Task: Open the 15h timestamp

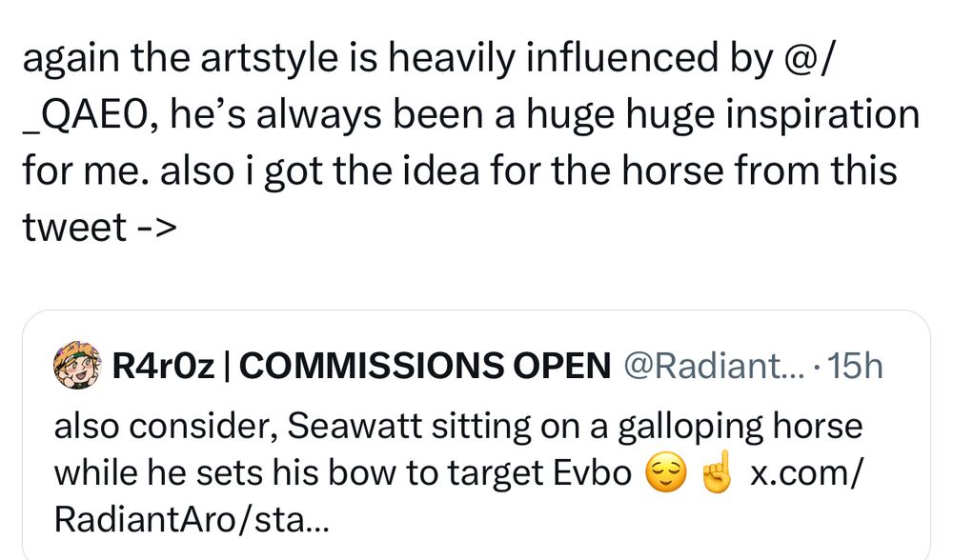Action: [x=853, y=366]
